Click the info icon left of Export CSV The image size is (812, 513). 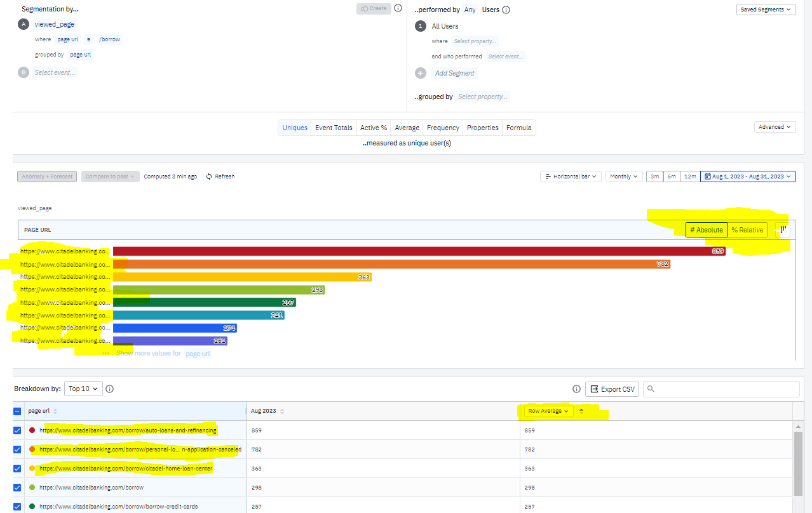[576, 389]
